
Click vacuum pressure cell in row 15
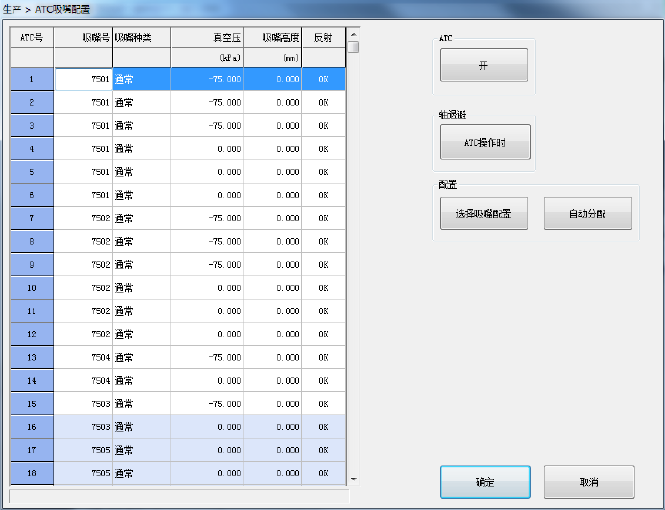pyautogui.click(x=207, y=404)
